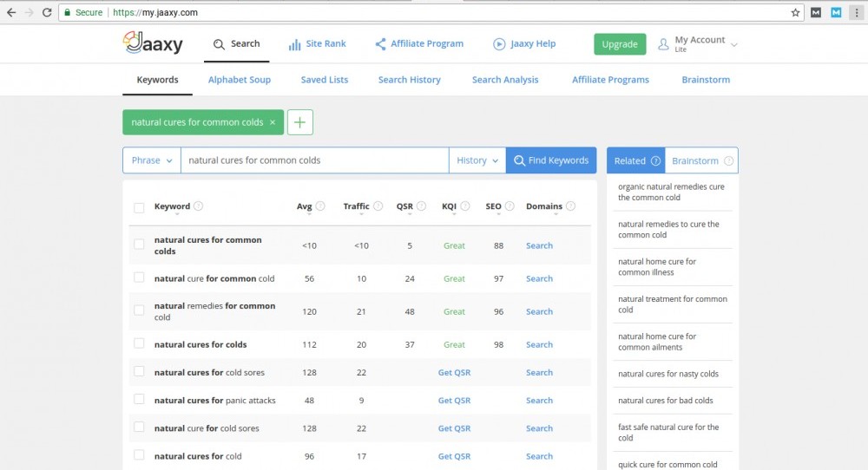Image resolution: width=868 pixels, height=470 pixels.
Task: Get QSR for 'natural cures for panic attacks'
Action: pyautogui.click(x=454, y=401)
